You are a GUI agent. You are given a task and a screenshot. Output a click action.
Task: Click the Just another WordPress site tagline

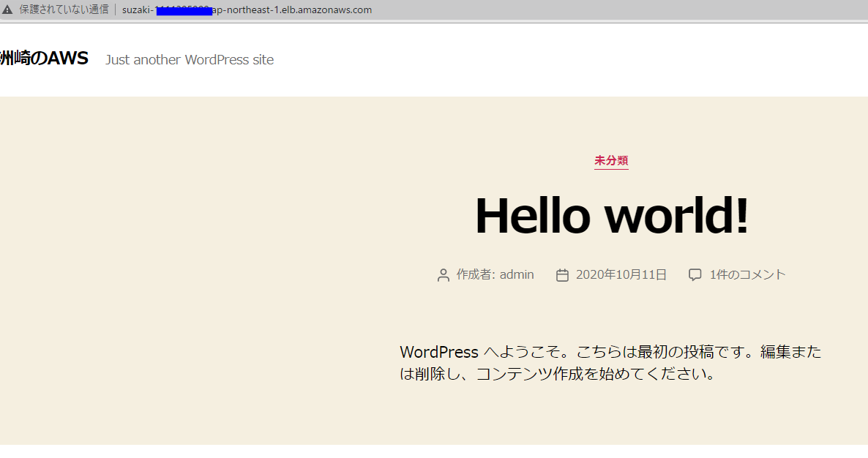189,59
